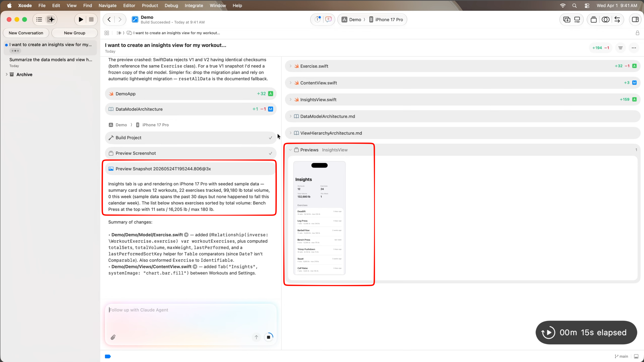Go back with the left chevron
644x362 pixels.
pyautogui.click(x=109, y=19)
